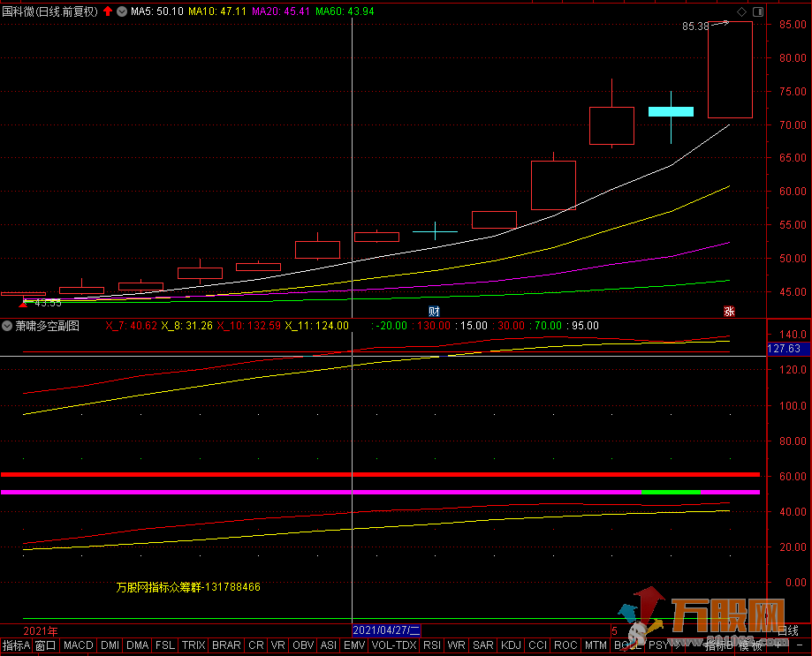This screenshot has width=812, height=656.
Task: Click the 窗口 tab in bottom bar
Action: tap(46, 645)
